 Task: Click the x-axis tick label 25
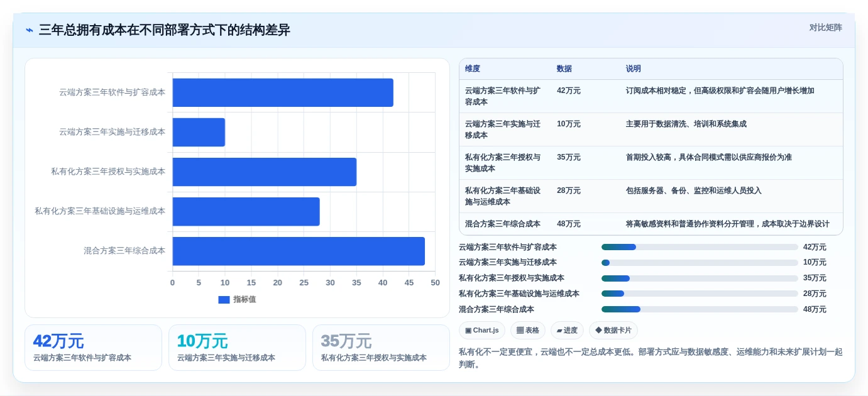tap(304, 283)
